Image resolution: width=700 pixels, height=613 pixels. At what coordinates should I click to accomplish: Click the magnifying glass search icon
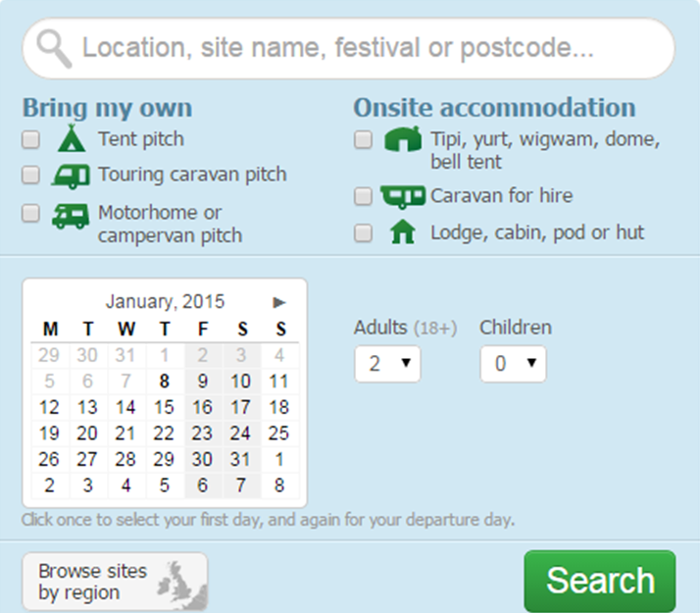click(x=55, y=47)
